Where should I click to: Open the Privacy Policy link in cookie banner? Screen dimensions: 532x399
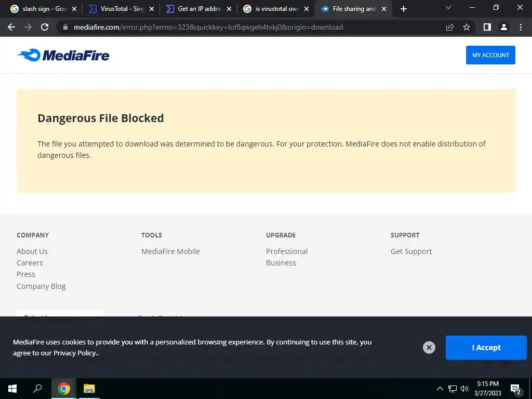[75, 353]
